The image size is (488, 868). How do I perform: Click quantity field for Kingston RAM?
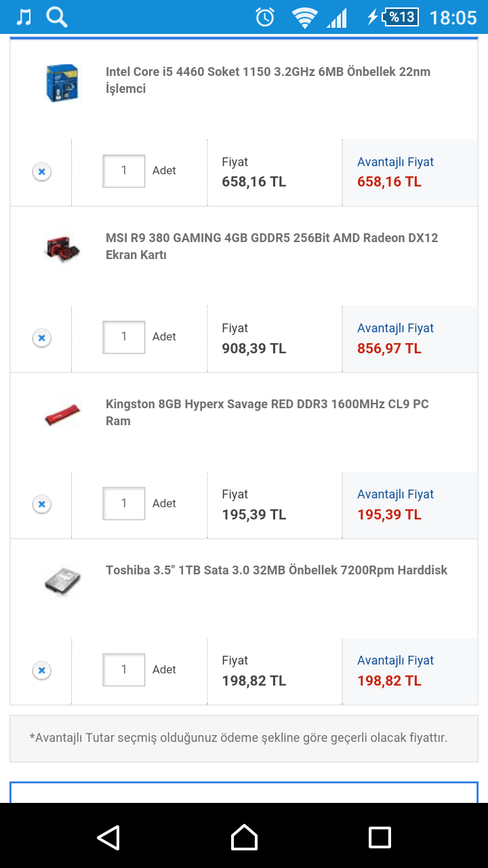click(123, 503)
